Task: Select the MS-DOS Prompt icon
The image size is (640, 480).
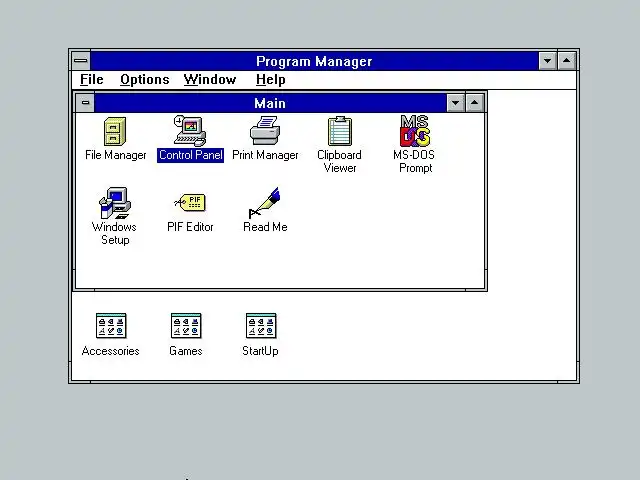Action: tap(415, 131)
